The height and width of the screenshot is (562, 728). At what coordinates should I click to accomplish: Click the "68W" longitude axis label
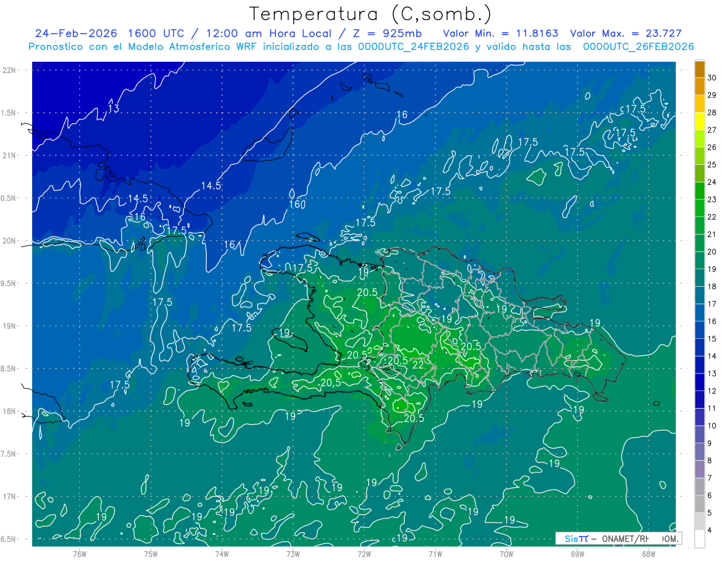[649, 554]
